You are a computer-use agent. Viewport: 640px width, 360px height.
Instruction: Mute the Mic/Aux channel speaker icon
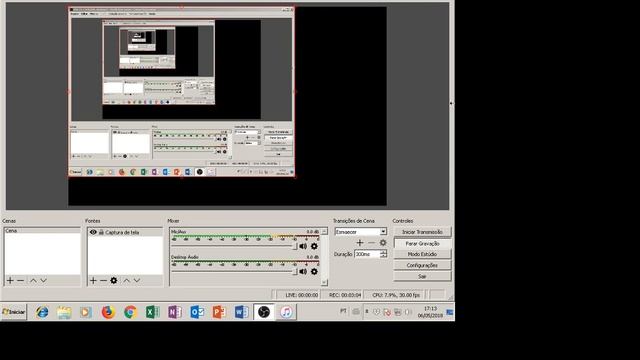point(303,246)
